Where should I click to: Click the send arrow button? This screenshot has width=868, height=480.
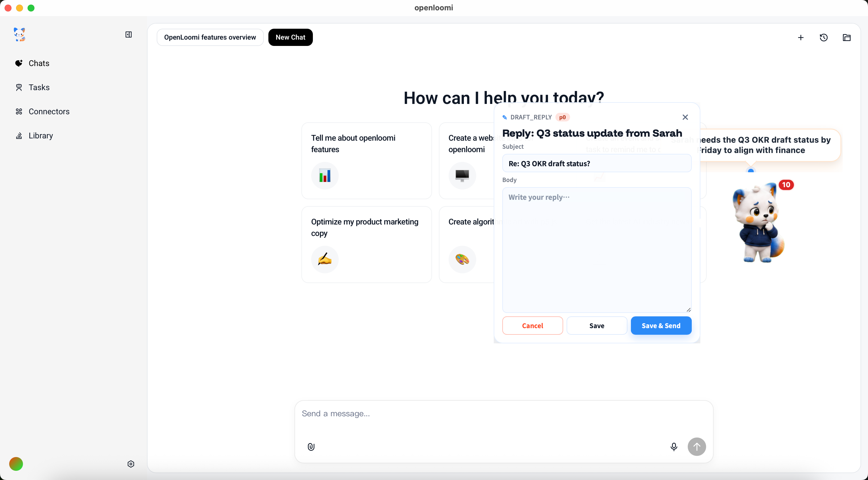[697, 447]
